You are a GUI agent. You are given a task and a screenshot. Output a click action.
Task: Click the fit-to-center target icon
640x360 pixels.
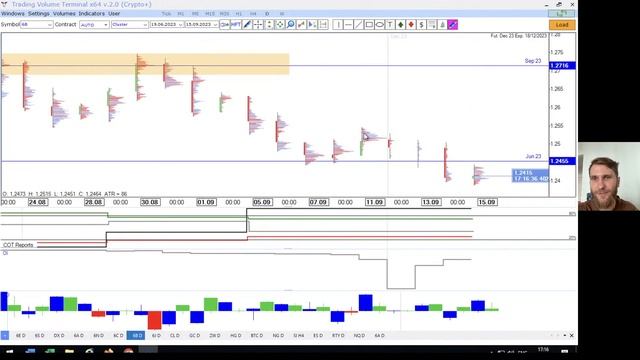pyautogui.click(x=280, y=24)
